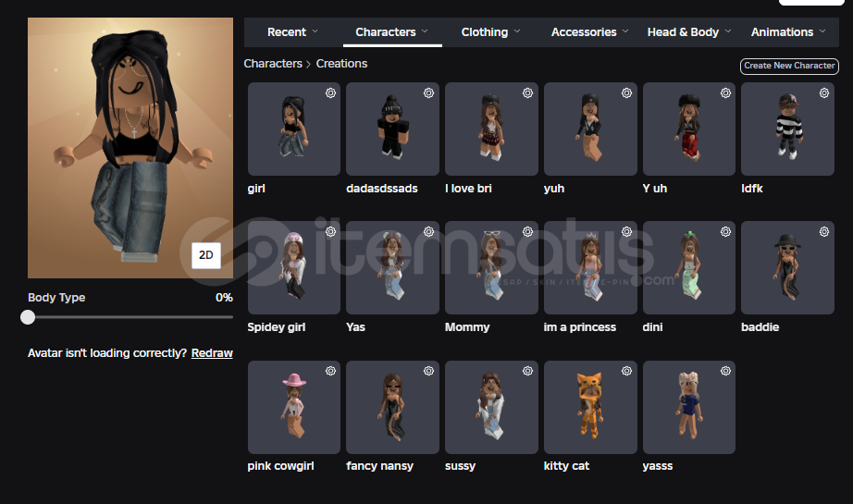
Task: Click the Redraw link
Action: pyautogui.click(x=212, y=353)
